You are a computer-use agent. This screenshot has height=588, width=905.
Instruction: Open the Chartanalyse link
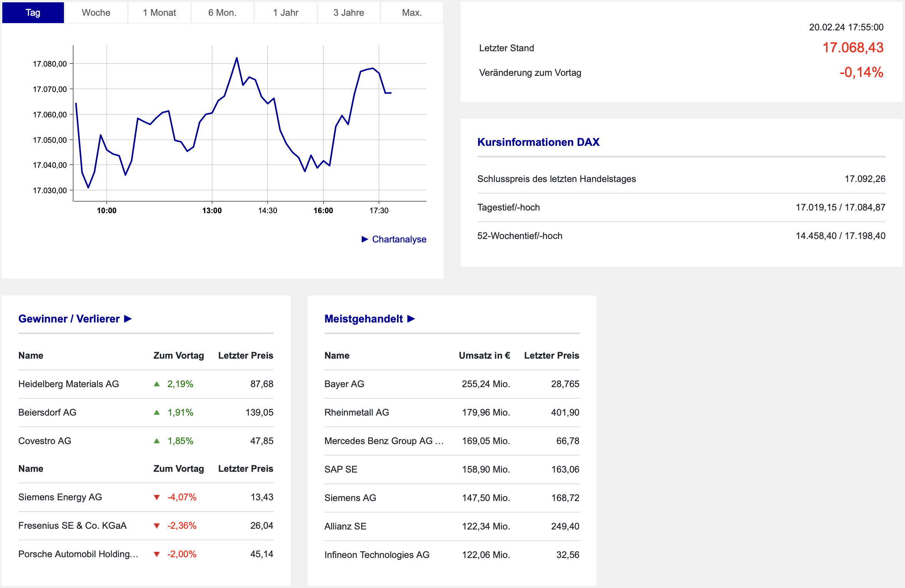399,239
